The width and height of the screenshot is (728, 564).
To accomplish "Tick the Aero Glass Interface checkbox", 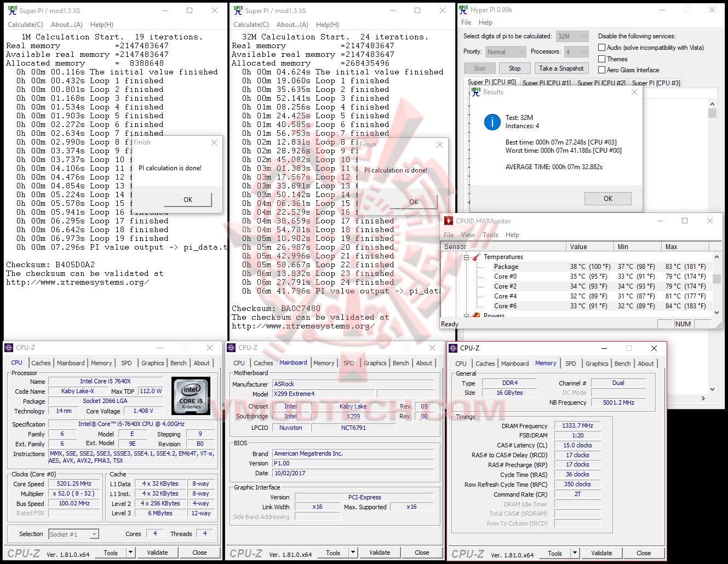I will (x=601, y=70).
